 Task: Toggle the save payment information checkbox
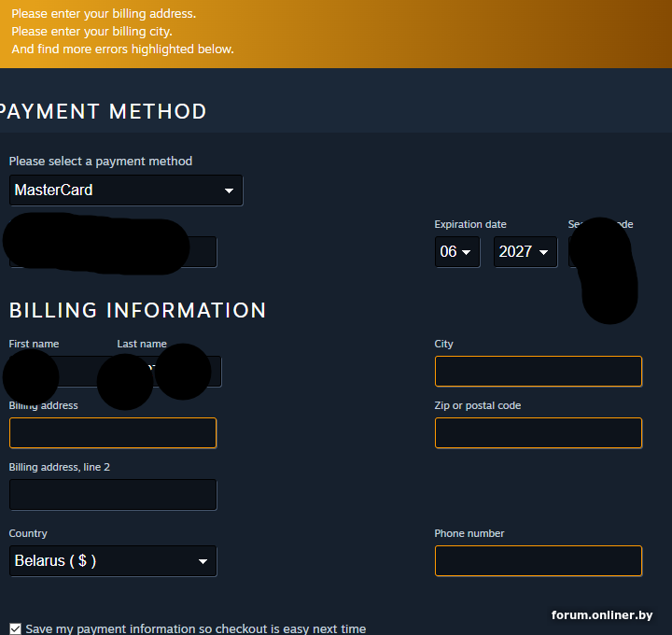point(15,628)
